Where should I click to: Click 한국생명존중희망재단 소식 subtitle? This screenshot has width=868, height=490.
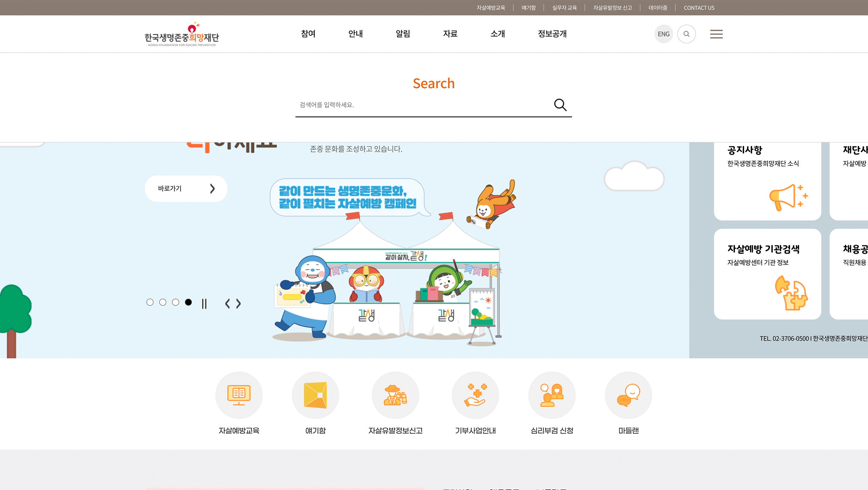(763, 163)
